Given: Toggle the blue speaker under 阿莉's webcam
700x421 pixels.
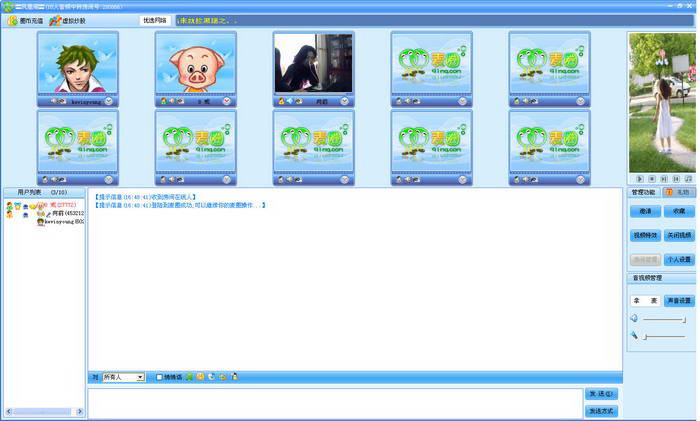Looking at the screenshot, I should point(290,101).
